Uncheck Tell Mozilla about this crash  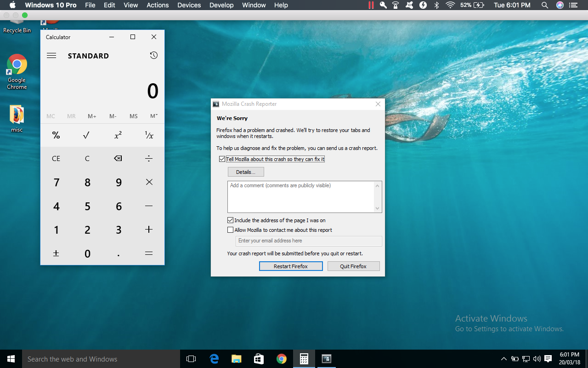click(x=222, y=159)
